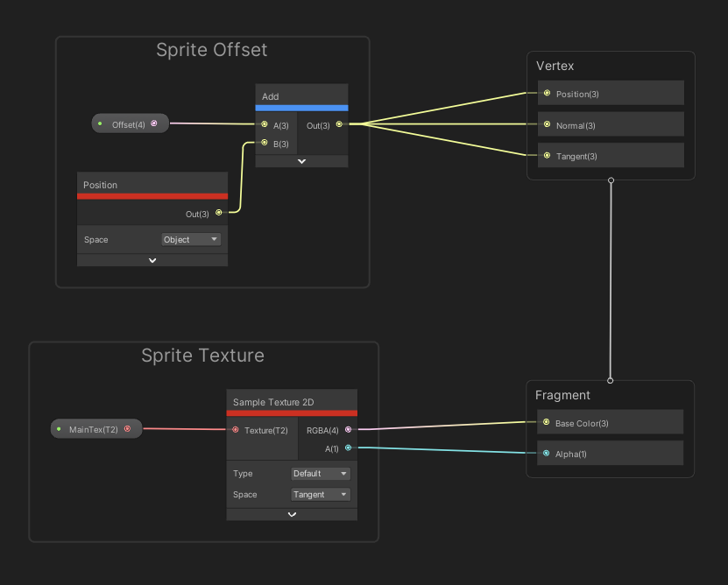Open the Tangent space dropdown on Sample Texture 2D
The height and width of the screenshot is (585, 728).
coord(320,494)
